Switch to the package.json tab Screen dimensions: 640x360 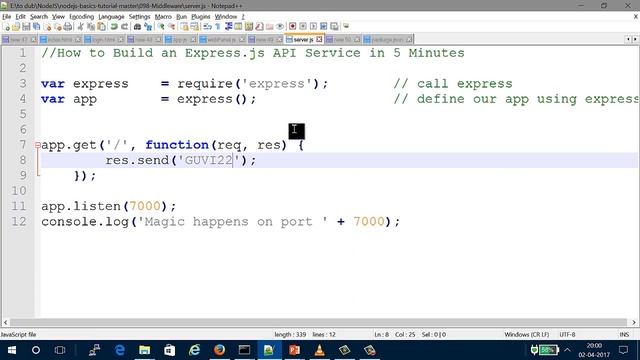click(387, 40)
